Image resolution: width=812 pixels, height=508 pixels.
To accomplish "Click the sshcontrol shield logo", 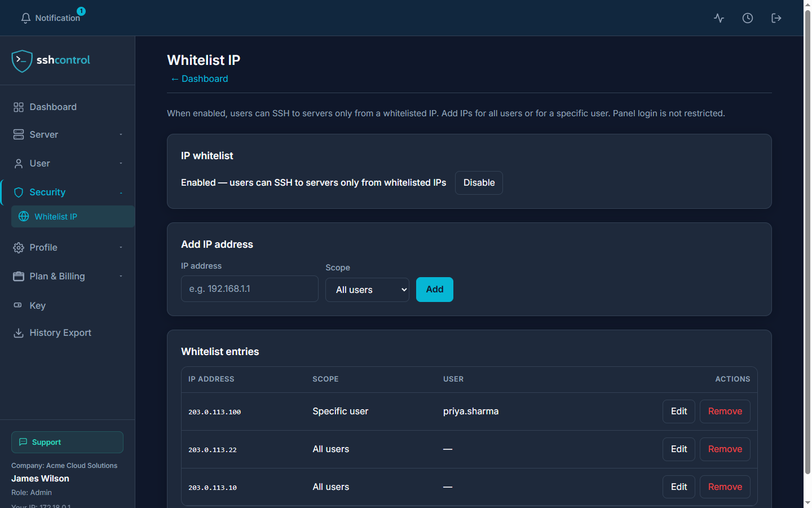I will pyautogui.click(x=22, y=61).
